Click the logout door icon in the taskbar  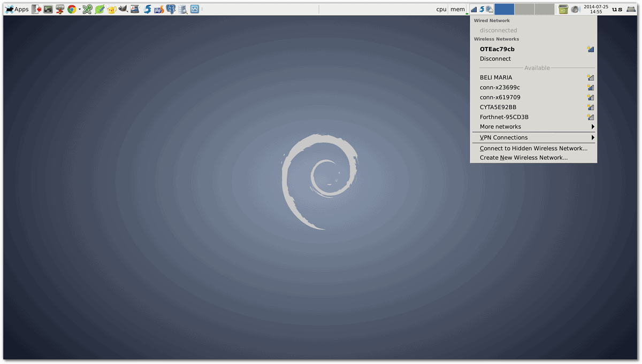coord(35,9)
